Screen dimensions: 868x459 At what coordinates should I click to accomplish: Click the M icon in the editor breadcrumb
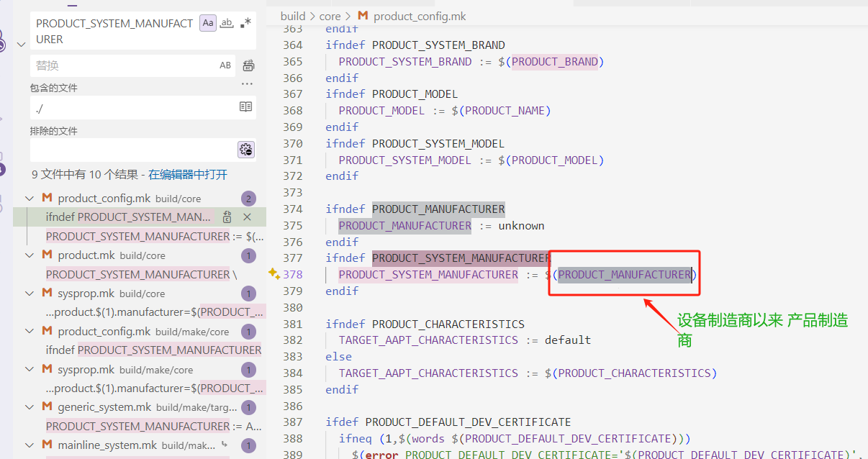tap(363, 16)
